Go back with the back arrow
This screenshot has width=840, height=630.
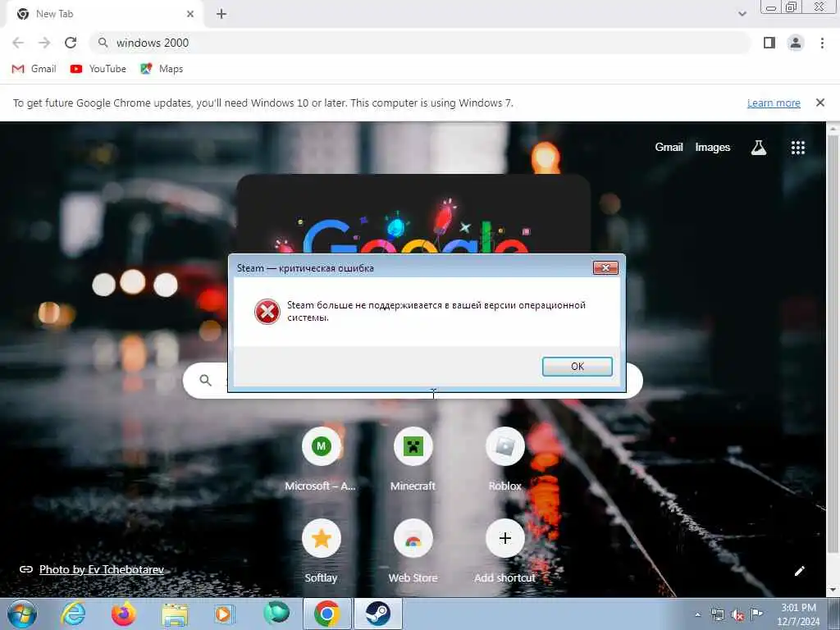click(x=18, y=43)
